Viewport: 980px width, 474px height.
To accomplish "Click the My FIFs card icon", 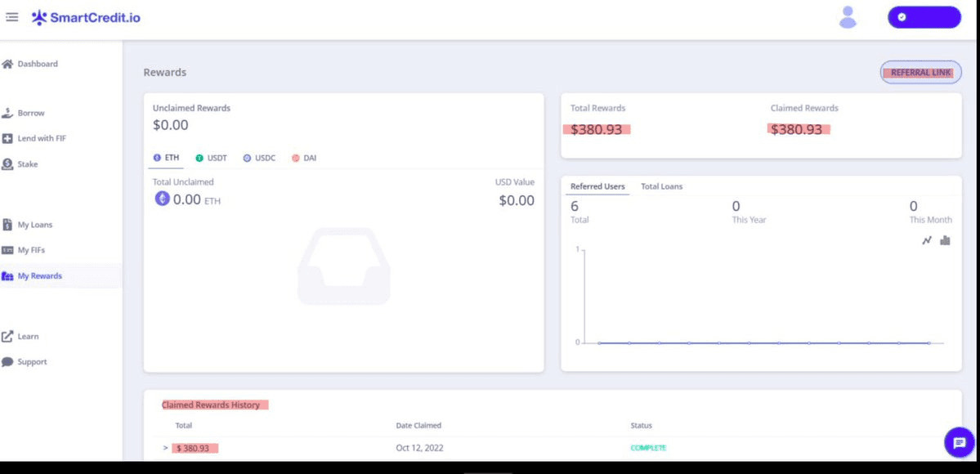I will click(x=7, y=250).
